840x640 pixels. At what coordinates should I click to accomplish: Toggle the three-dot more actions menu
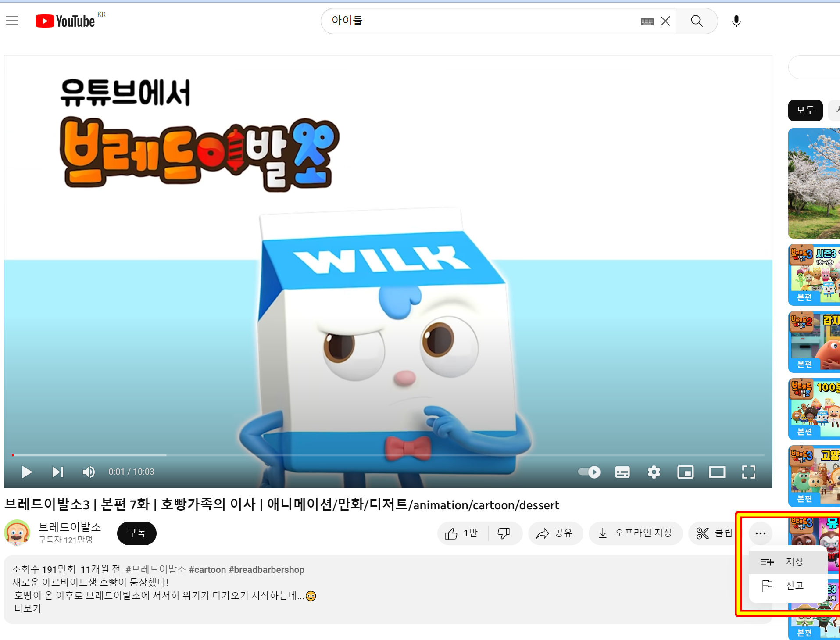(x=761, y=533)
